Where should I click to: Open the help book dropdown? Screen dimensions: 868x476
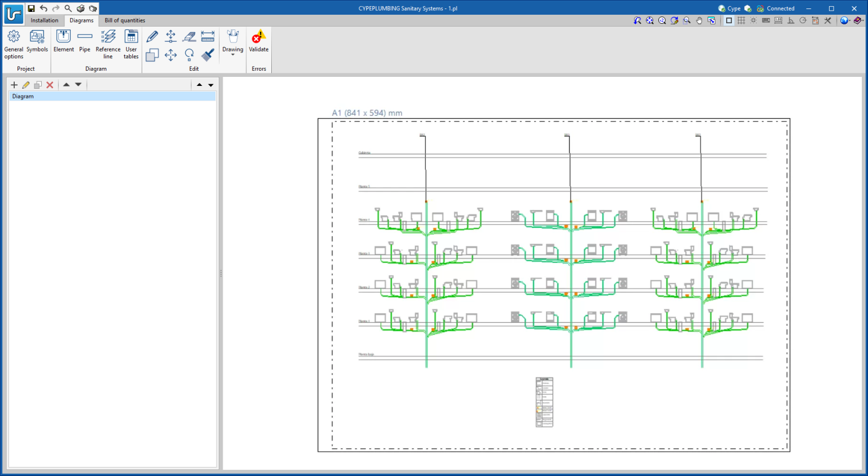pos(858,21)
